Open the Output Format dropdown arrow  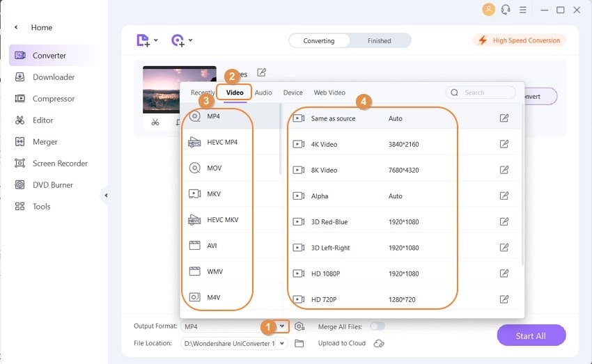(281, 326)
